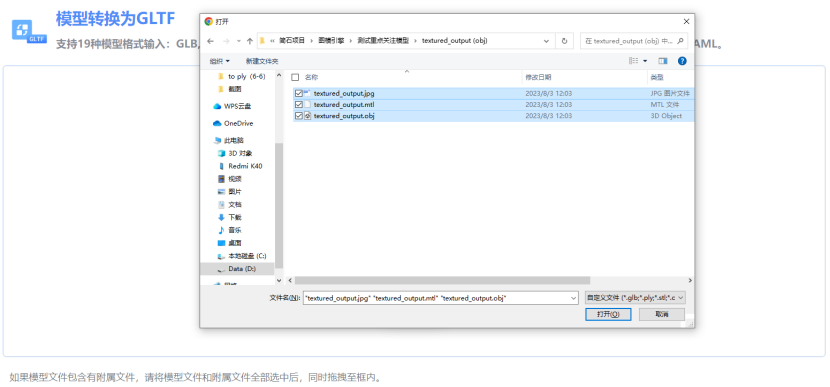Toggle the select-all checkbox beside 名称
The width and height of the screenshot is (830, 387).
(295, 77)
